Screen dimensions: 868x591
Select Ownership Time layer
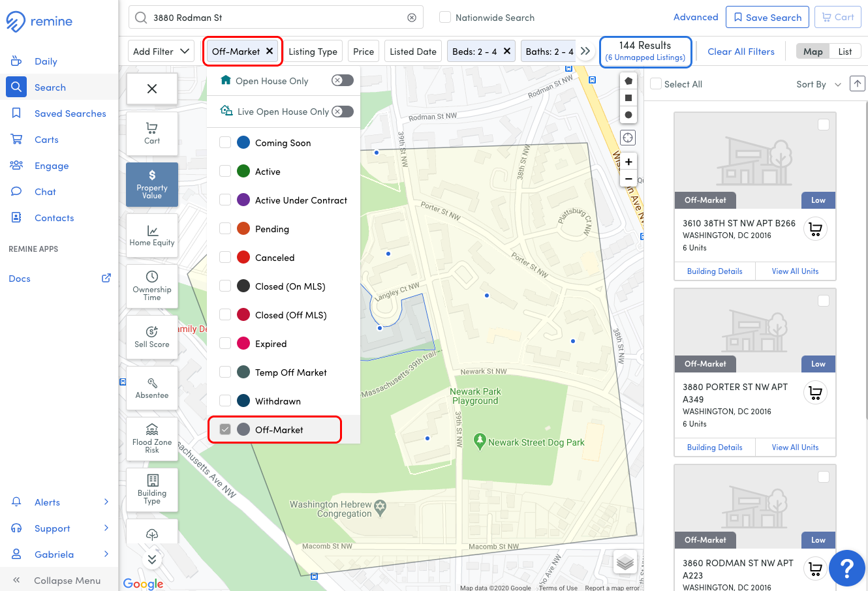tap(152, 286)
